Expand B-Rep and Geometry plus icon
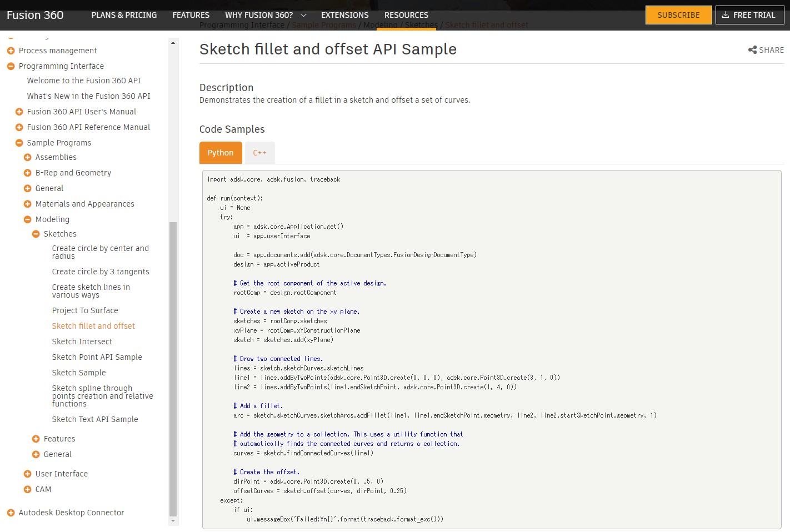 coord(27,173)
